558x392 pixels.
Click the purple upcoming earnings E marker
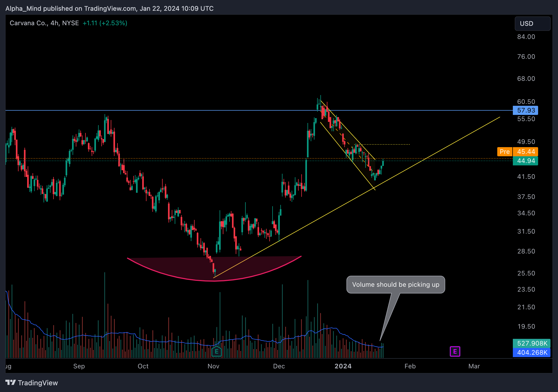(x=455, y=351)
